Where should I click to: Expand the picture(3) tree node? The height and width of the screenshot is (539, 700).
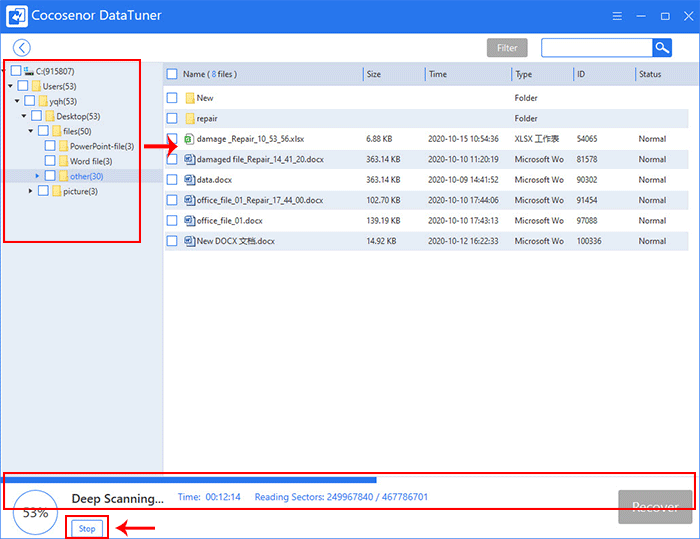coord(30,191)
